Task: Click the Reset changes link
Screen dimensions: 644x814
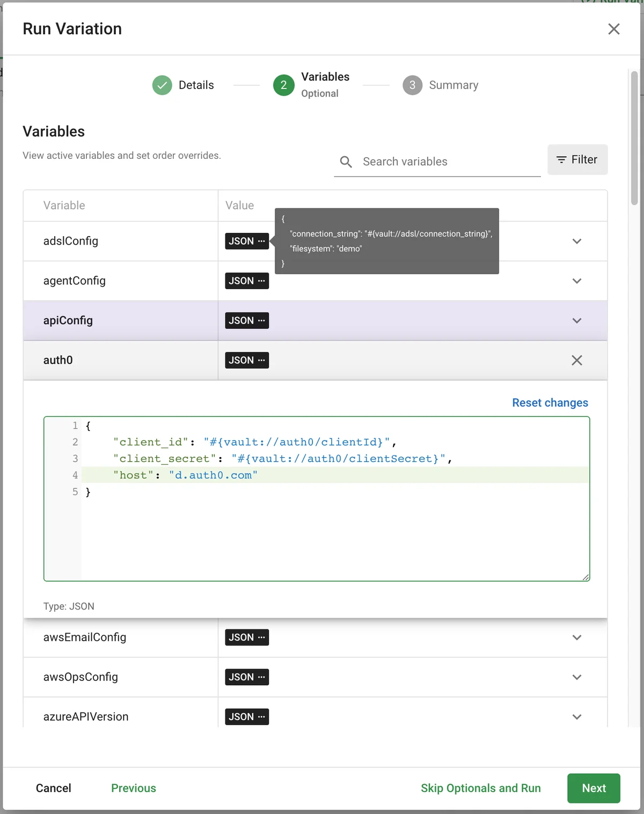Action: 550,402
